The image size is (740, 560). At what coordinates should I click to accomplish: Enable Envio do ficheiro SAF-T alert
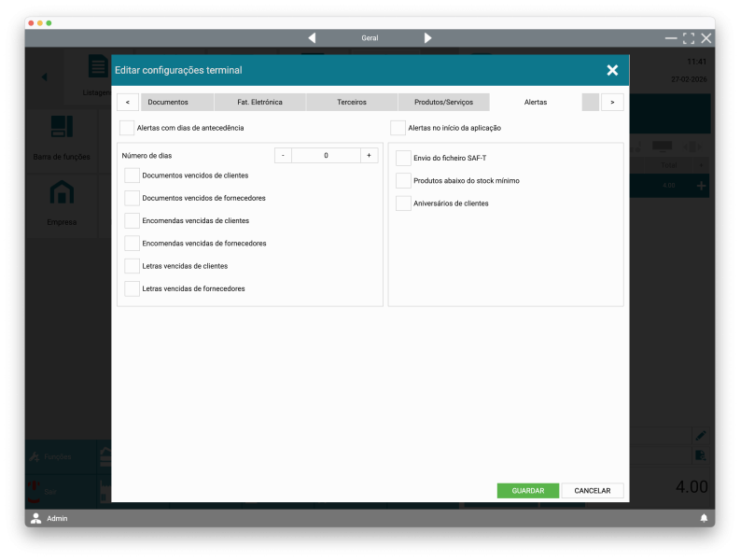pyautogui.click(x=403, y=159)
